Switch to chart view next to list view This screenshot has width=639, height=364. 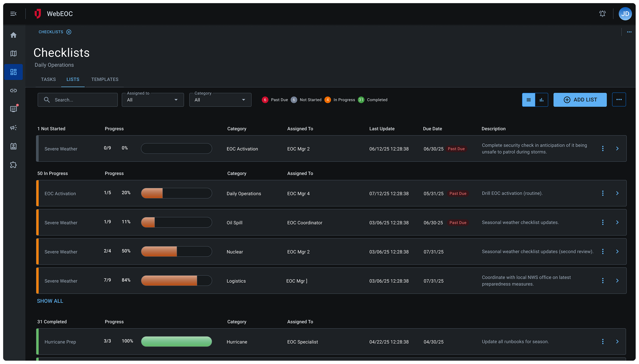542,100
